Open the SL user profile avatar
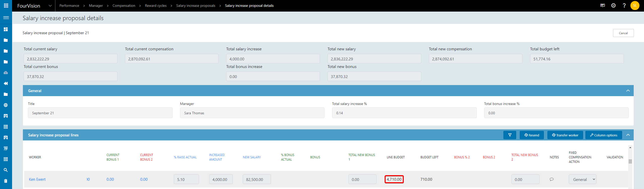The width and height of the screenshot is (644, 189). tap(635, 6)
